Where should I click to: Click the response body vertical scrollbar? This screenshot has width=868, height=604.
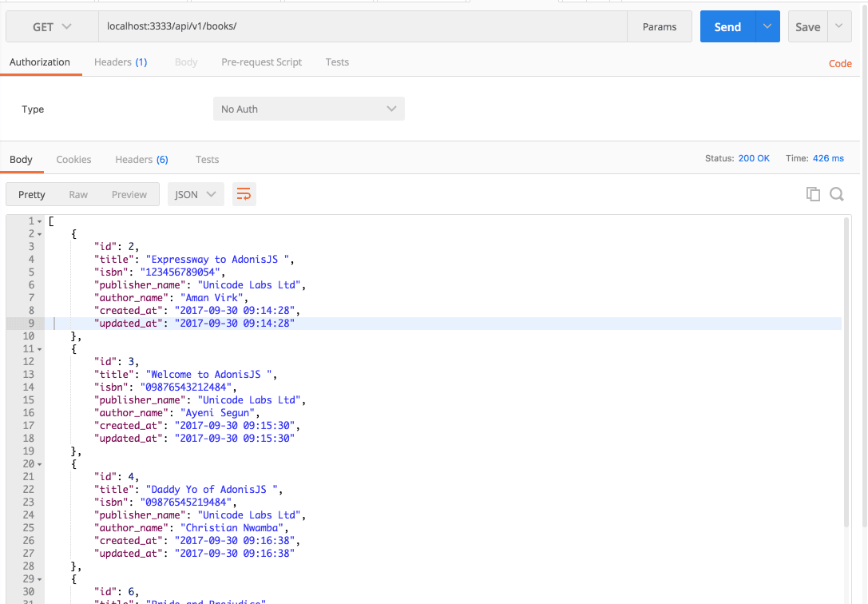[x=846, y=372]
